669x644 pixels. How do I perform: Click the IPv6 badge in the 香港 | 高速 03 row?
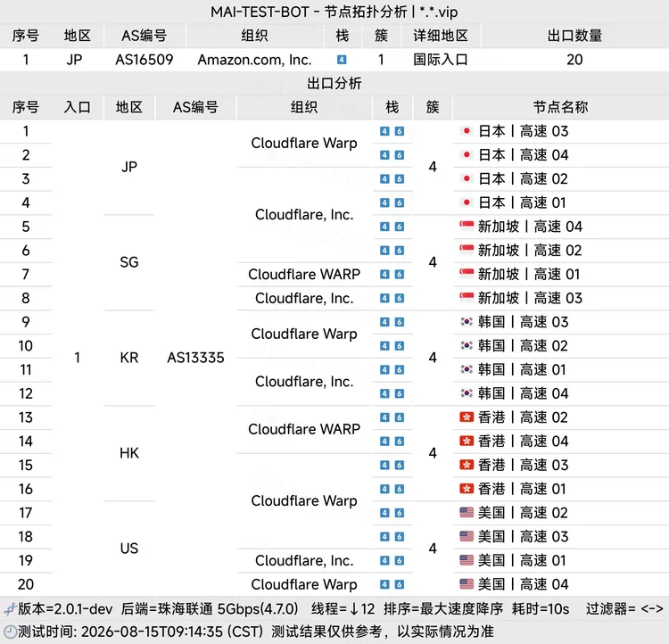(400, 466)
